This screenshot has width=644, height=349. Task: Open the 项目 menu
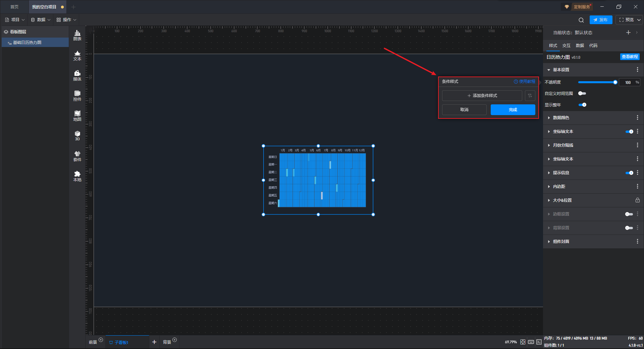point(15,20)
